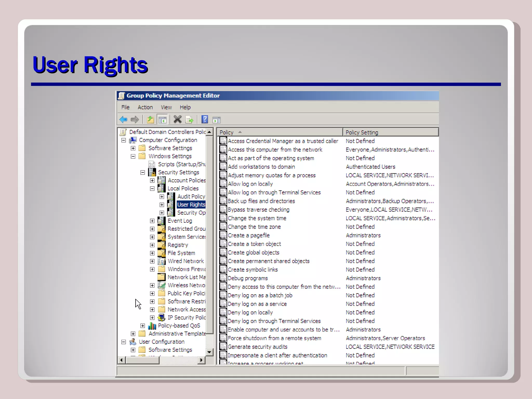The image size is (532, 399).
Task: Expand the Event Log node
Action: 152,221
